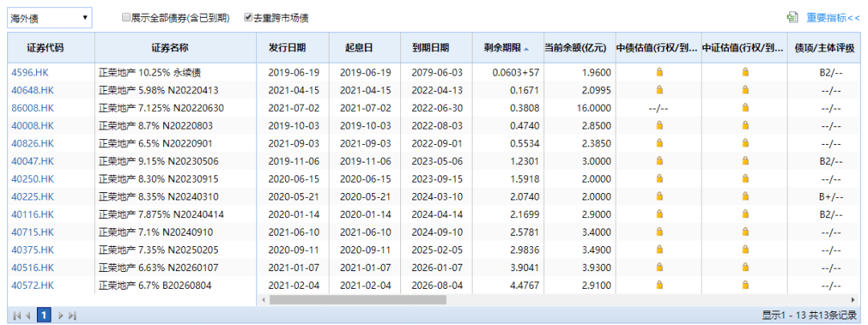Go to the next page of records
This screenshot has height=325, width=868.
(x=60, y=315)
